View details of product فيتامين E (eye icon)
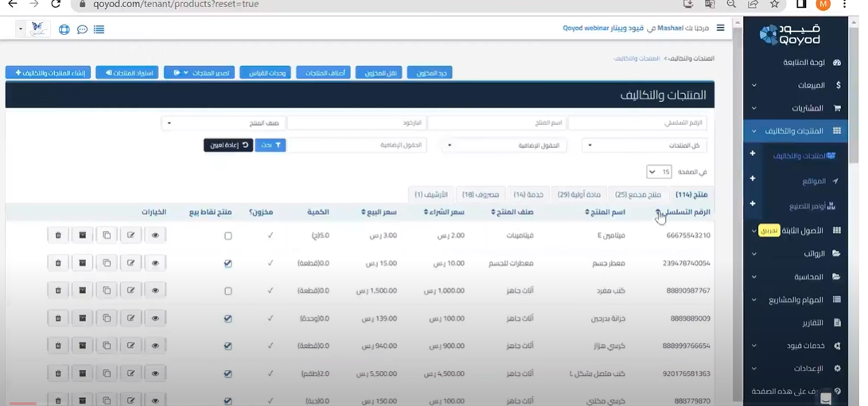 click(155, 236)
